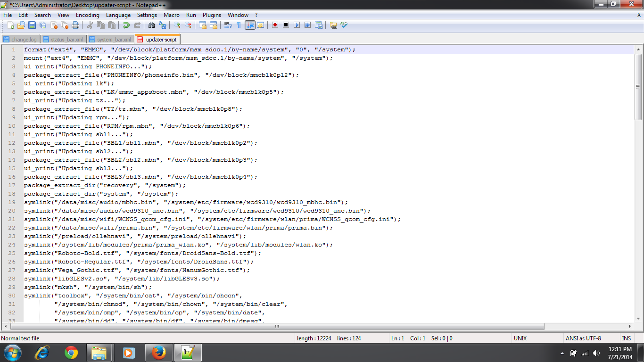Image resolution: width=644 pixels, height=362 pixels.
Task: Run macro multiple times icon
Action: [307, 25]
